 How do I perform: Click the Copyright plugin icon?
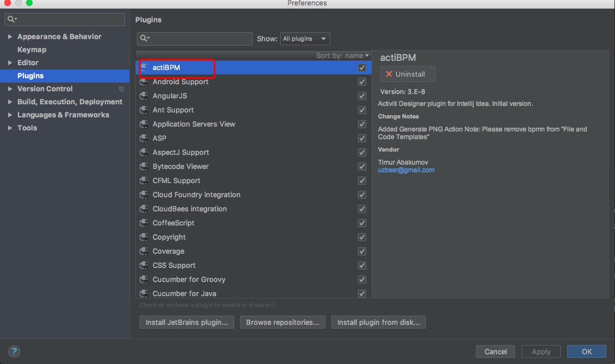pyautogui.click(x=143, y=237)
